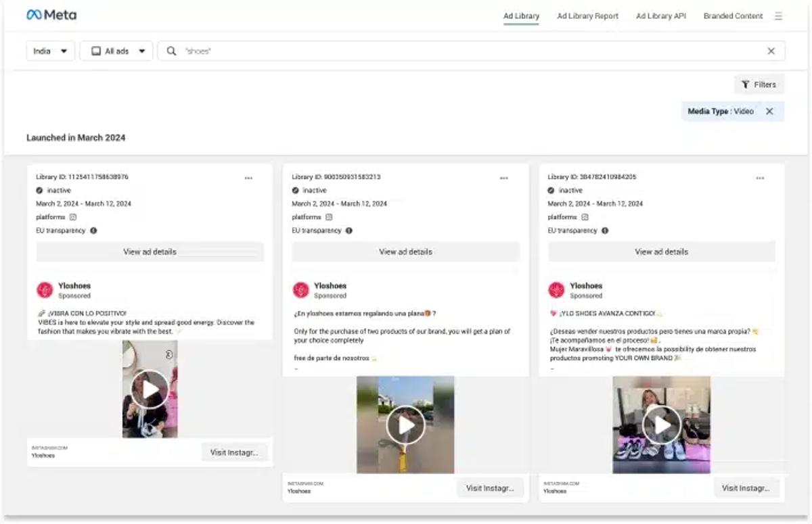Remove the Media Type Video filter
The image size is (812, 524).
coord(769,110)
